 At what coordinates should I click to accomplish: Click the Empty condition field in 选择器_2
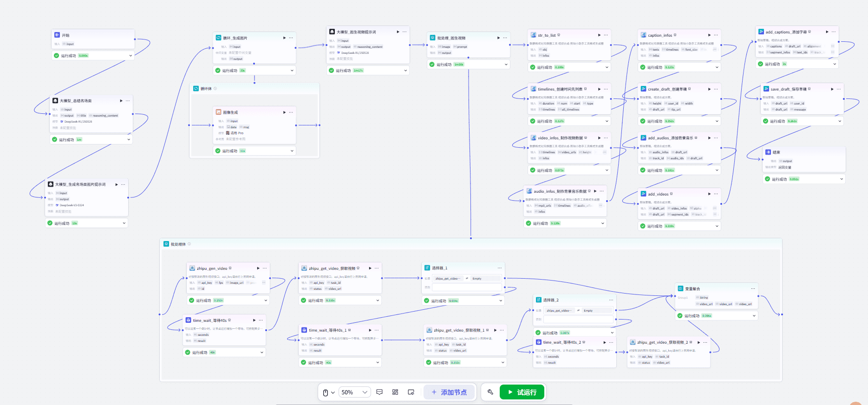coord(597,311)
